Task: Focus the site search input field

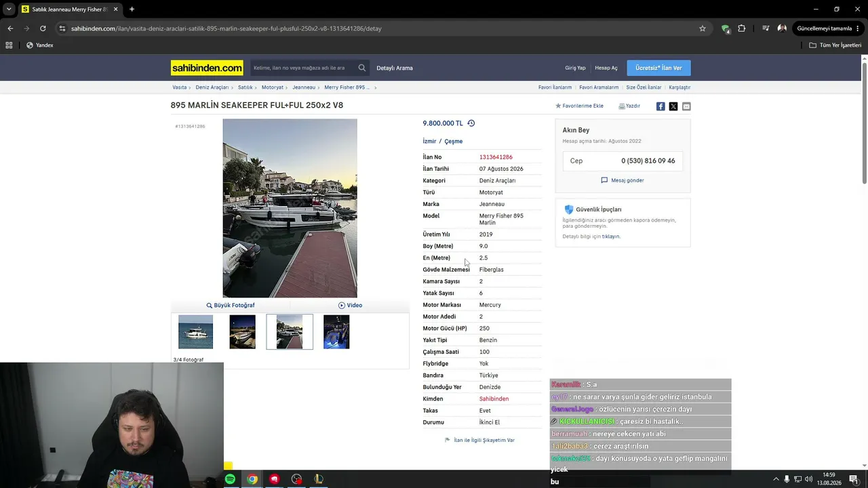Action: (x=303, y=68)
